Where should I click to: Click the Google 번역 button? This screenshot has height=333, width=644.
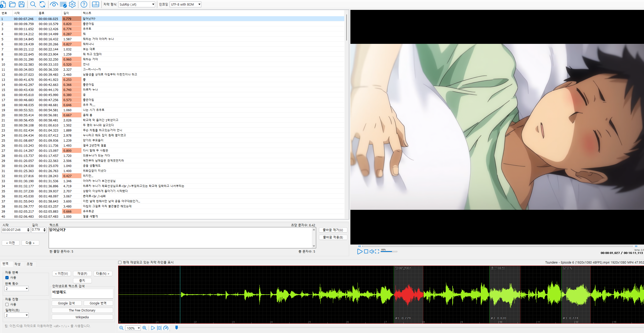(x=98, y=303)
